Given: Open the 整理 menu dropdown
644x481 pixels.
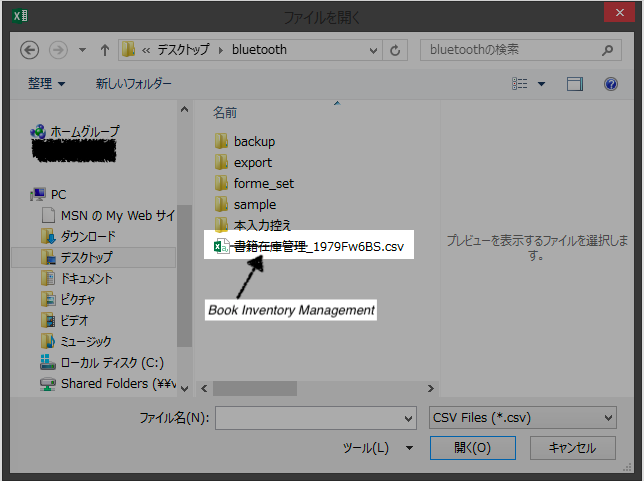Looking at the screenshot, I should (x=46, y=84).
